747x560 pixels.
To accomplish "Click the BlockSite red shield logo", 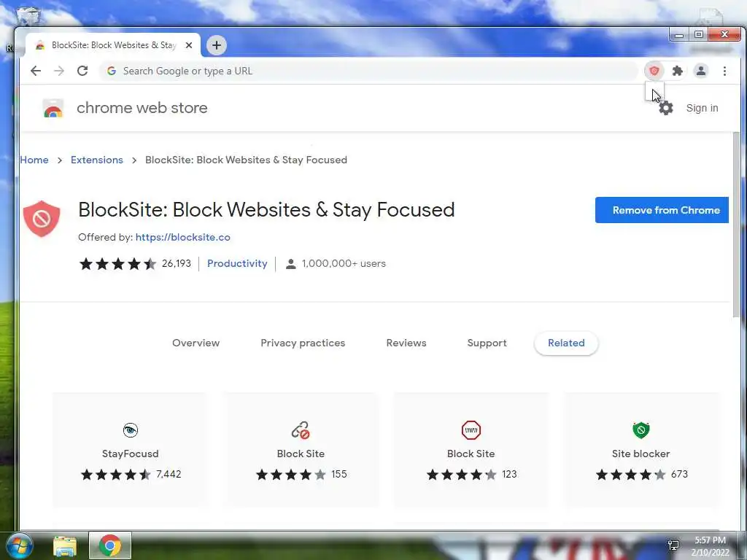I will click(x=42, y=219).
